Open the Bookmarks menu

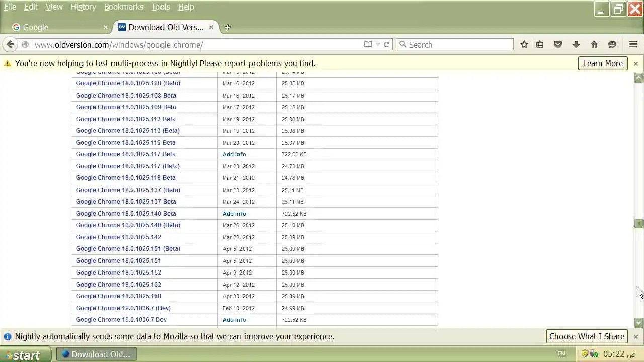[124, 7]
